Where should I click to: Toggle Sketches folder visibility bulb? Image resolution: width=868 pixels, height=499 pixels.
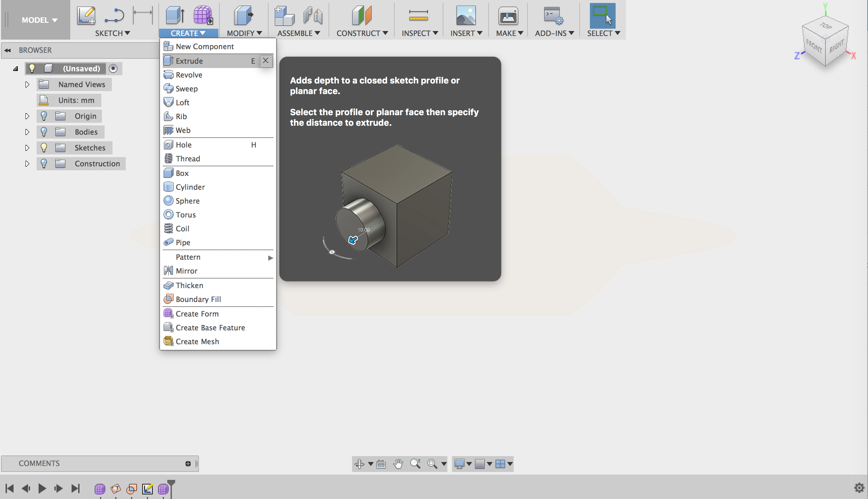point(44,148)
